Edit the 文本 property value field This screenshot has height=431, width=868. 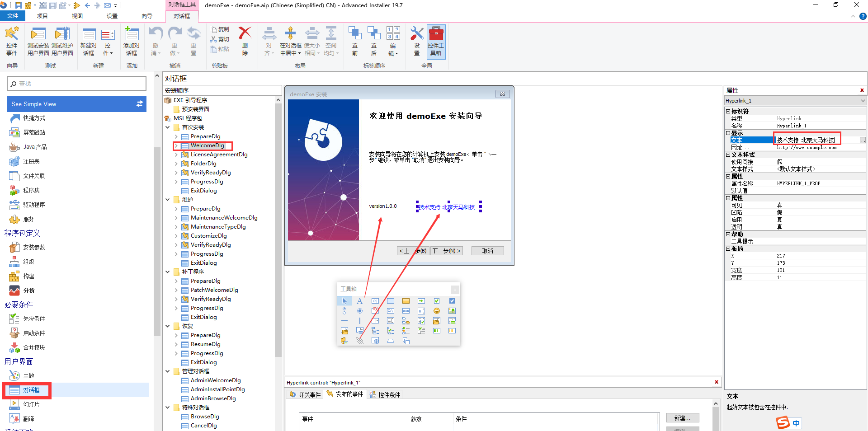click(x=817, y=140)
